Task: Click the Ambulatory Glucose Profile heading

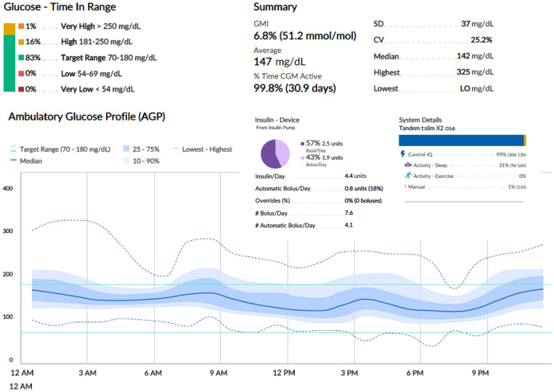Action: click(x=87, y=117)
